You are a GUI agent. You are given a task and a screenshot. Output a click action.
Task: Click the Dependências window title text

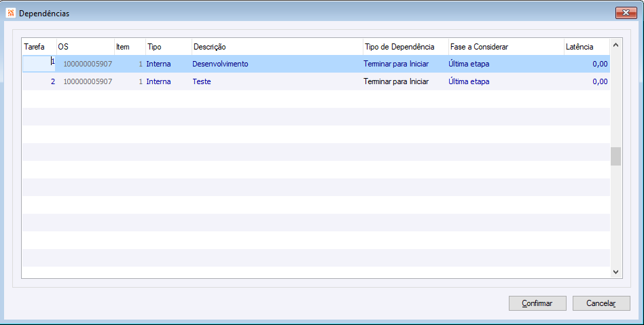pos(44,14)
